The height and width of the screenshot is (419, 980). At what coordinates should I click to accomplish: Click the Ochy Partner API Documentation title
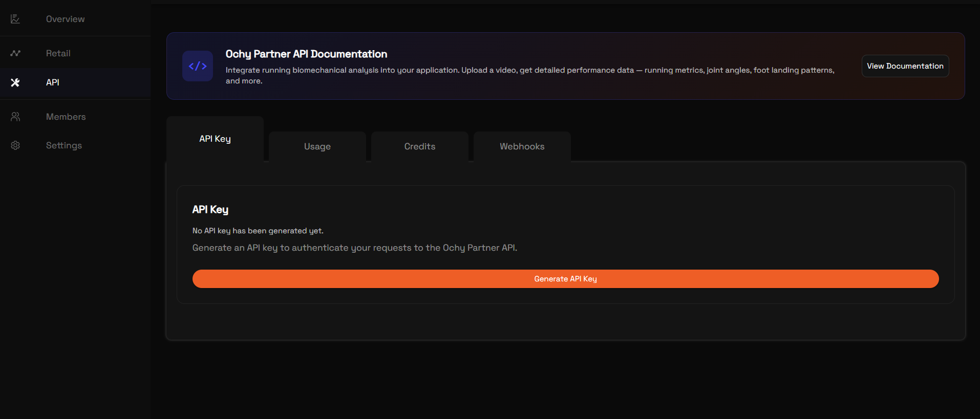click(x=306, y=54)
